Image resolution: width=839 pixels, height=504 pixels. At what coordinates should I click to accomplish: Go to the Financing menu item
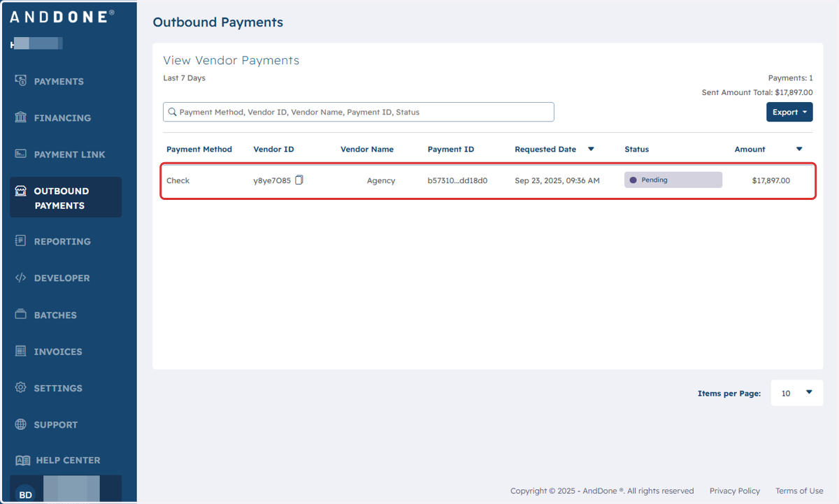(x=62, y=117)
